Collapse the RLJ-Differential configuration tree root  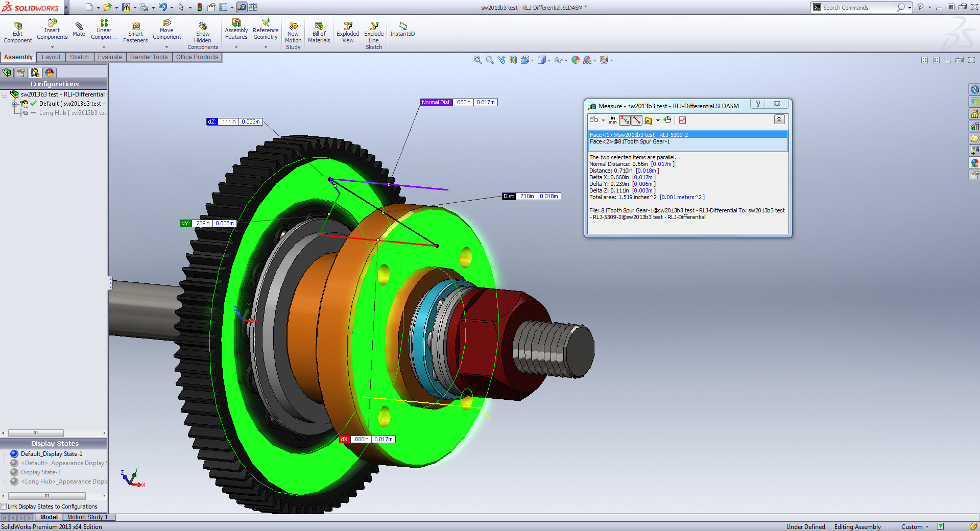click(x=5, y=94)
